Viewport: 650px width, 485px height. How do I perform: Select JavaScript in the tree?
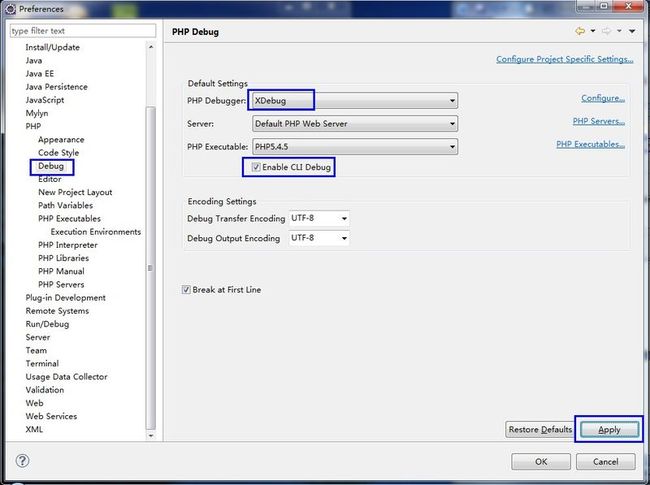45,100
